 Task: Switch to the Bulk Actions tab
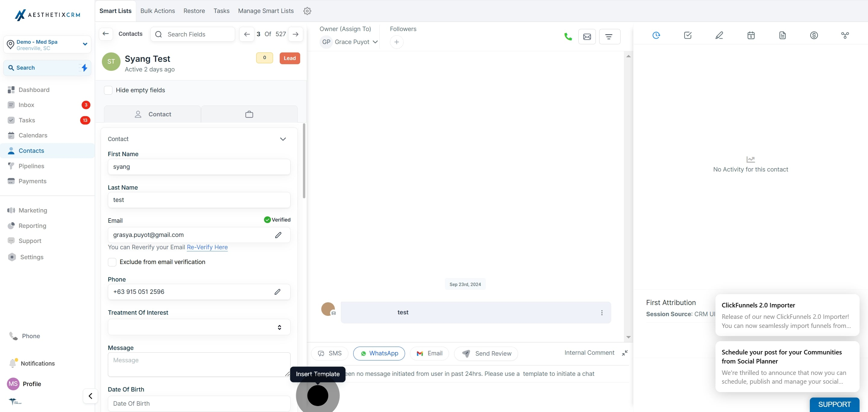(157, 11)
